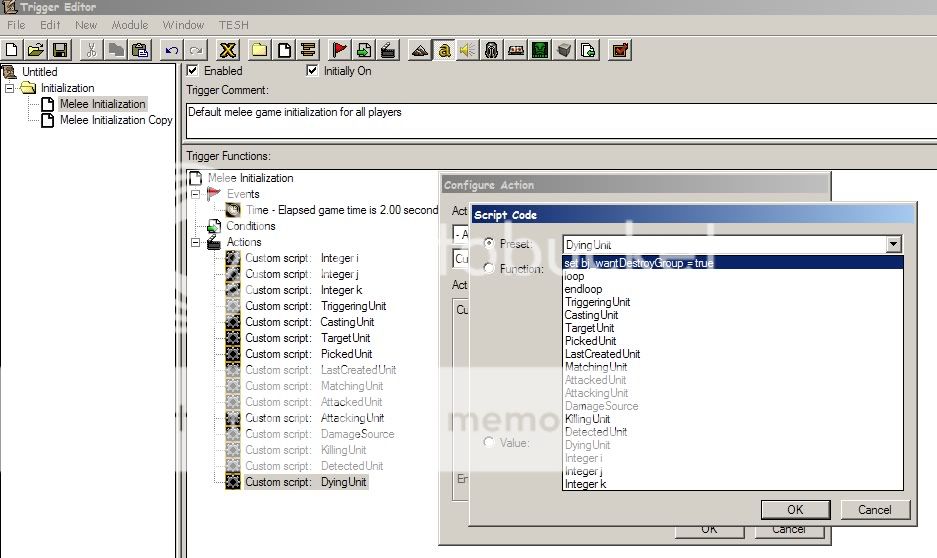Select Custom script: PickedUnit action
Screen dimensions: 937x558
click(308, 354)
